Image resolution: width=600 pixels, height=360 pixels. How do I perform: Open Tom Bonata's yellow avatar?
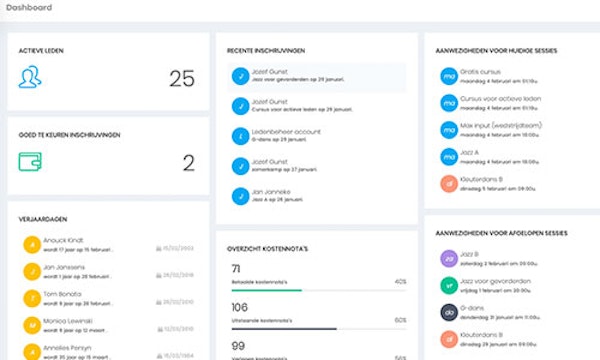coord(32,298)
